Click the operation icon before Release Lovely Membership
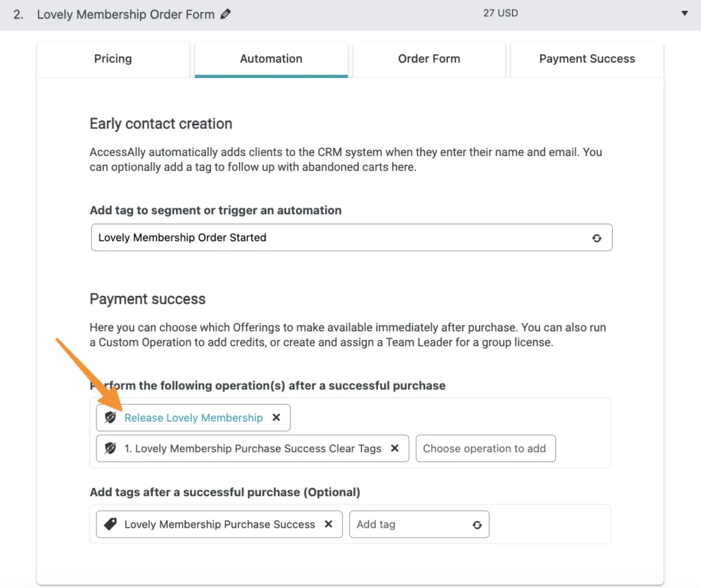 (x=111, y=418)
